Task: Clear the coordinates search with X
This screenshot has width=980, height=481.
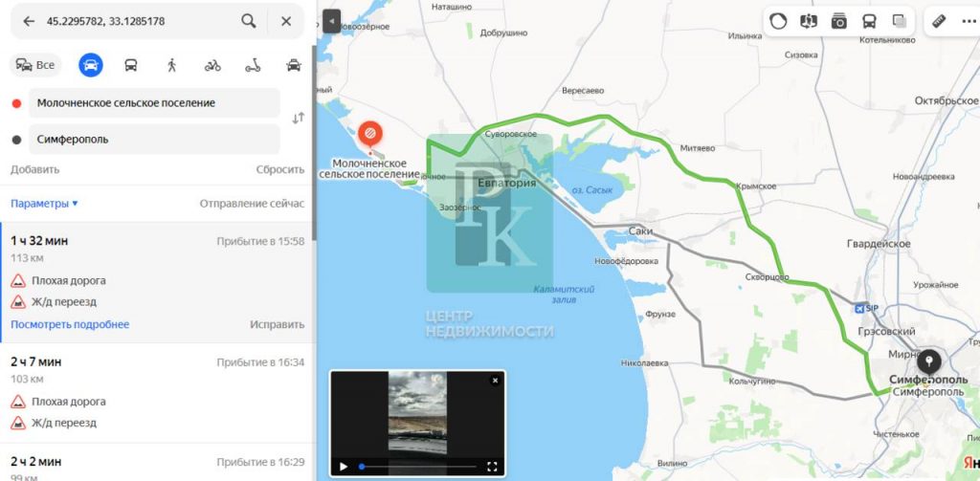Action: [x=286, y=21]
